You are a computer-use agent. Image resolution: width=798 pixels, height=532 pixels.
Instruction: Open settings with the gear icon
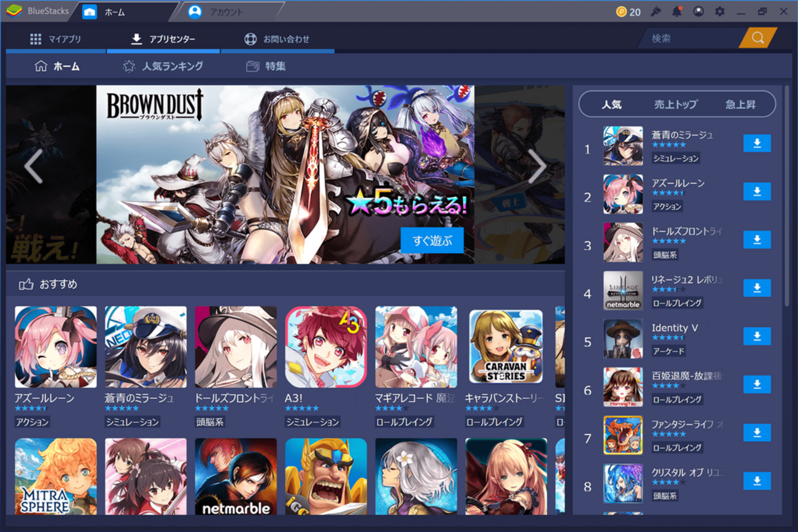click(x=719, y=12)
